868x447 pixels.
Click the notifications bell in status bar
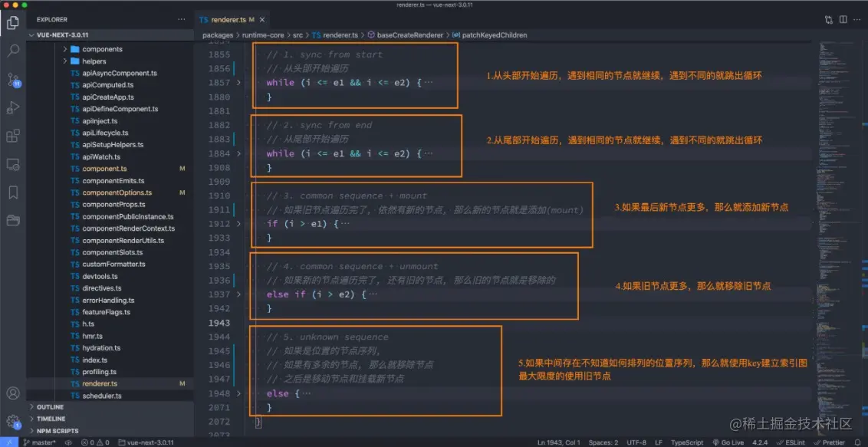tap(856, 442)
